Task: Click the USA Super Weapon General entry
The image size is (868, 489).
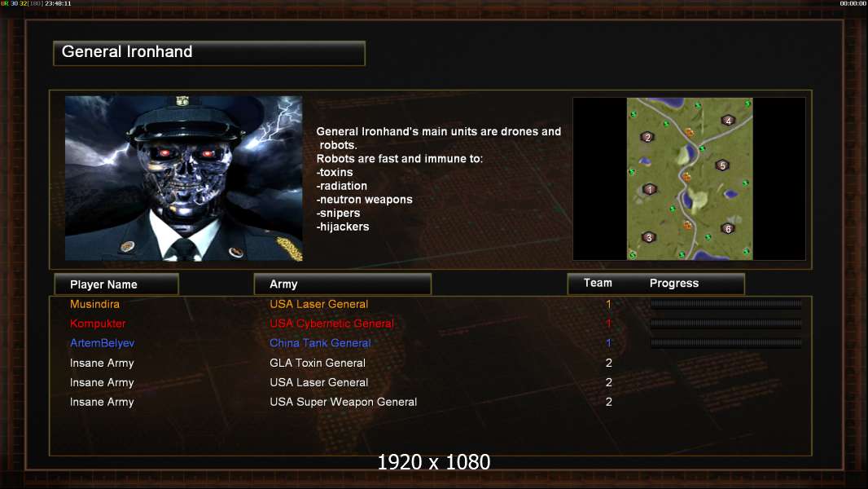Action: pos(344,402)
